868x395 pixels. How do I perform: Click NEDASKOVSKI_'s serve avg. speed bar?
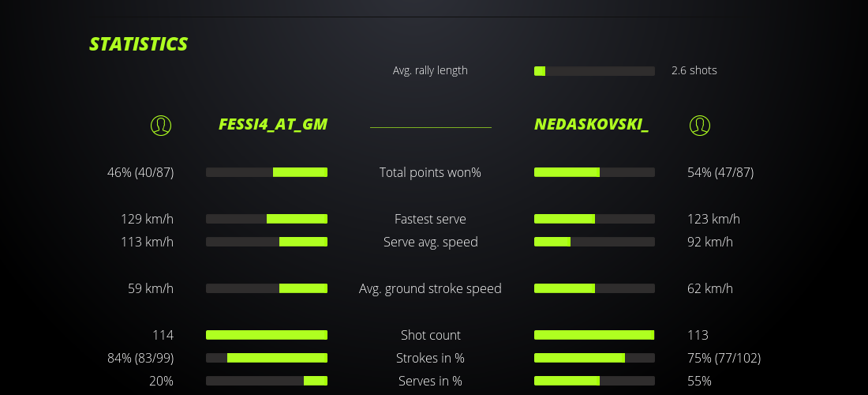594,242
